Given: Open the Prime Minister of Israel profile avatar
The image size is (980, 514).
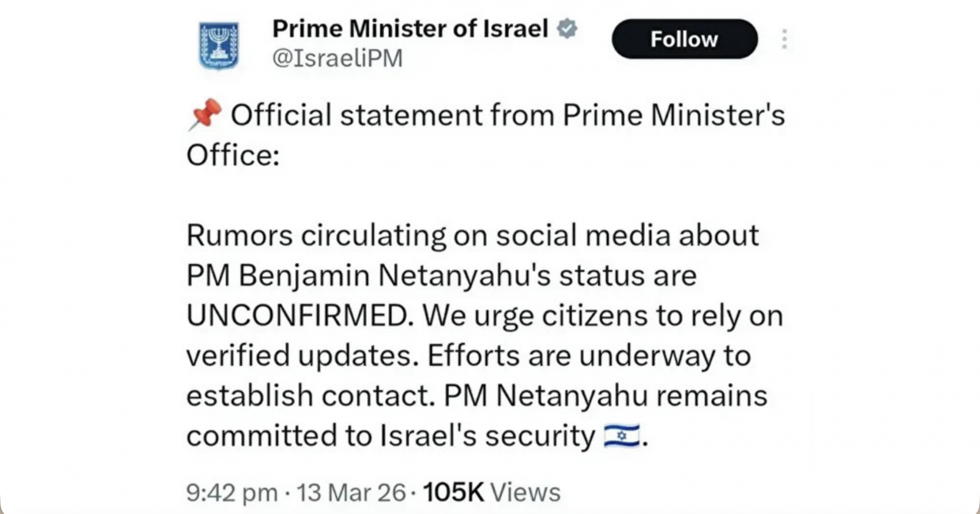Looking at the screenshot, I should click(219, 44).
